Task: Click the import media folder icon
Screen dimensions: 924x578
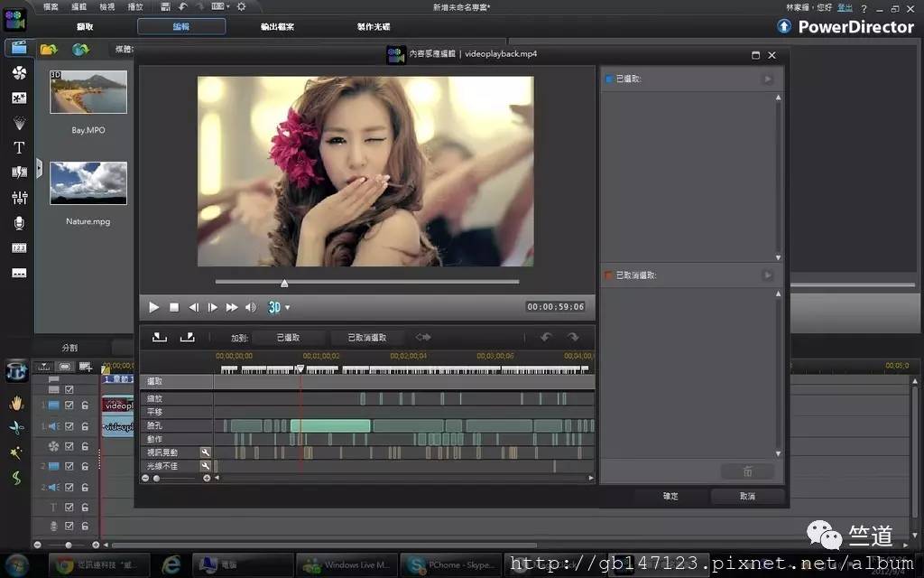Action: 49,49
